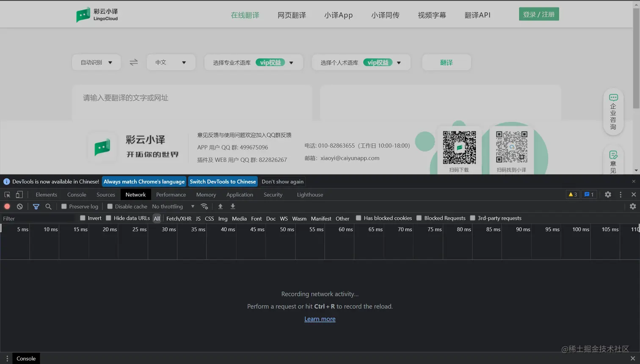Open the Memory tab
This screenshot has height=364, width=640.
(206, 195)
